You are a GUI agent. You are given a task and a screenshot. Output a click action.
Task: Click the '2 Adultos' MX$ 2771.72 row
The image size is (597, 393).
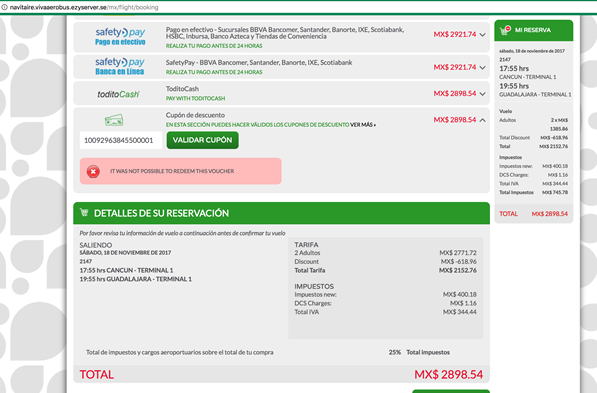click(x=385, y=253)
